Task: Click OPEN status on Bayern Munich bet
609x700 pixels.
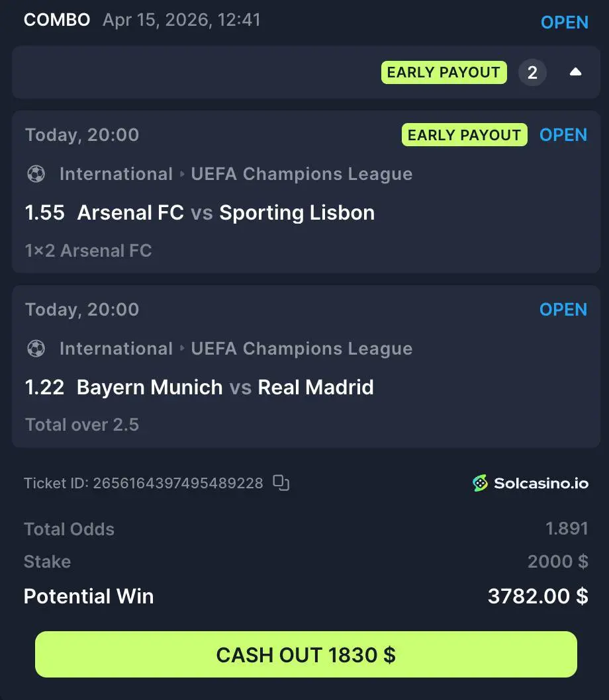Action: pos(563,310)
